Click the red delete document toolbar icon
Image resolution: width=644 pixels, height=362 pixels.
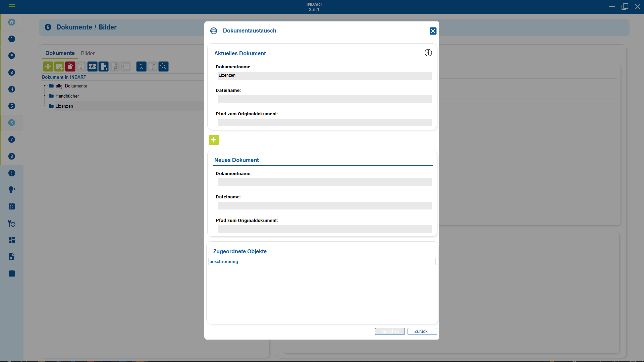tap(70, 67)
